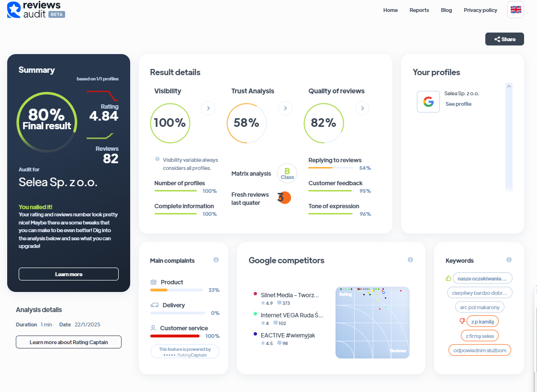Click the 80% Final result gauge
Screen dimensions: 537x392
(x=47, y=122)
